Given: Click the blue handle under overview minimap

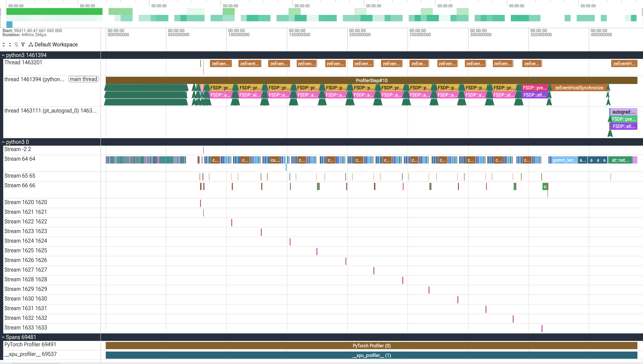Looking at the screenshot, I should (x=9, y=25).
